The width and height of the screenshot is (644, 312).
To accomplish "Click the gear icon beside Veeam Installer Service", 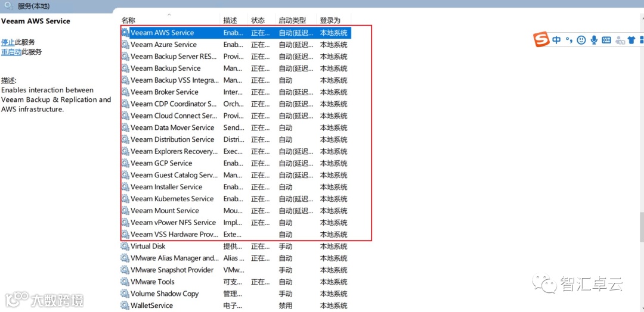I will (125, 187).
